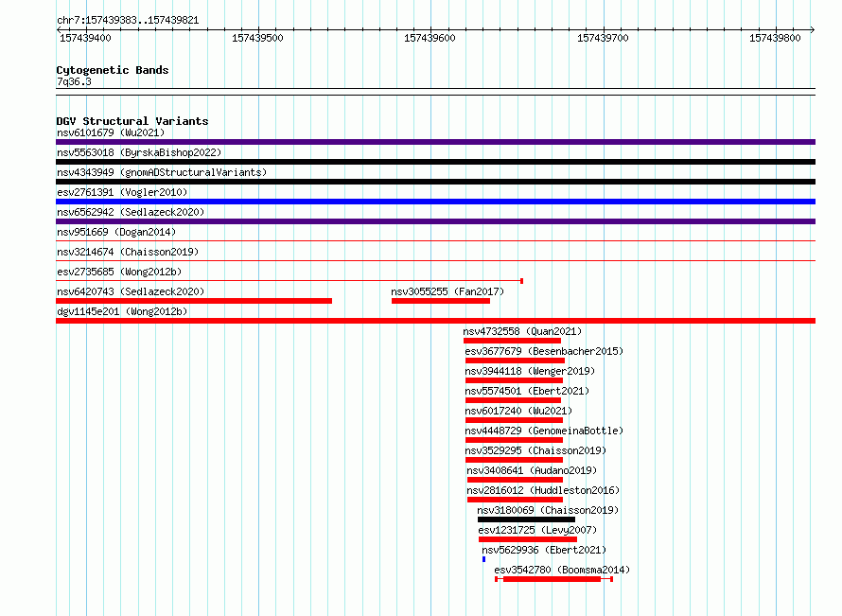Select esv3542780 (Boomsma2014) label
Viewport: 842px width, 616px height.
coord(562,570)
